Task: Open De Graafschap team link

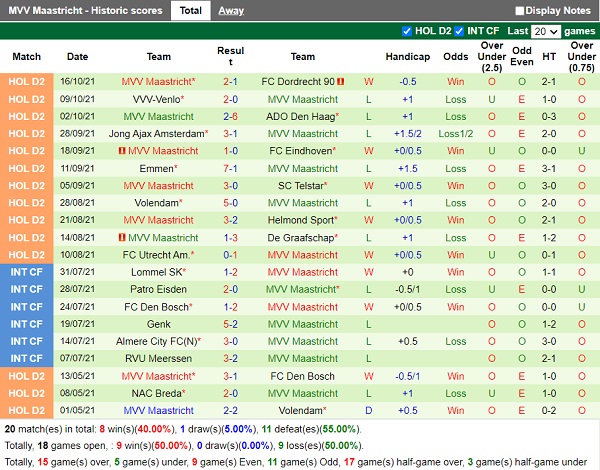Action: point(302,238)
